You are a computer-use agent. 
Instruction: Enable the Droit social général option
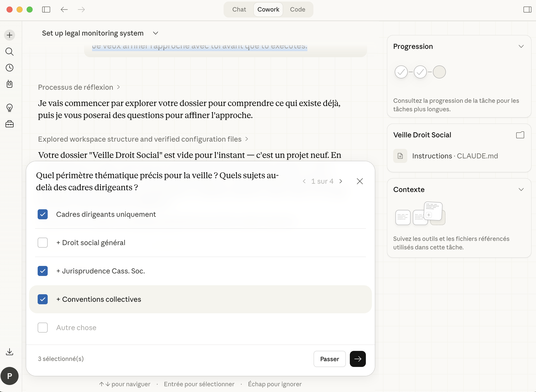tap(43, 242)
